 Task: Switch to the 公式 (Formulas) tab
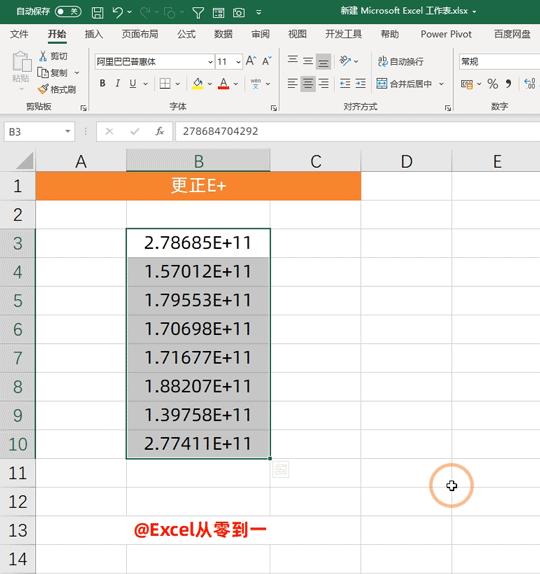pos(186,34)
